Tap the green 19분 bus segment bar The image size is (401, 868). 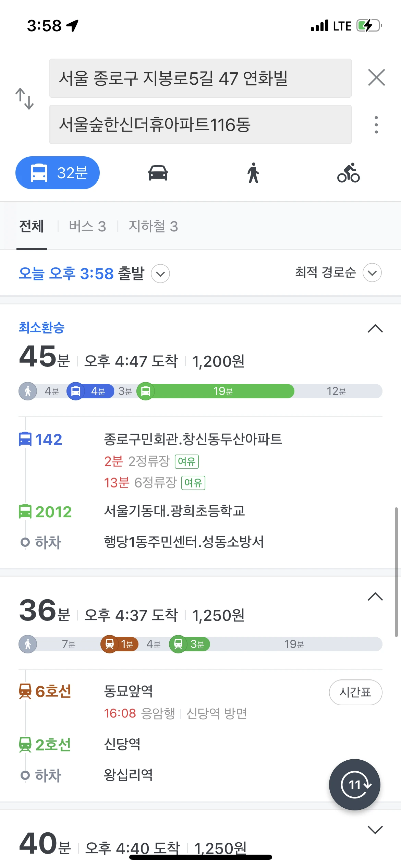[223, 391]
